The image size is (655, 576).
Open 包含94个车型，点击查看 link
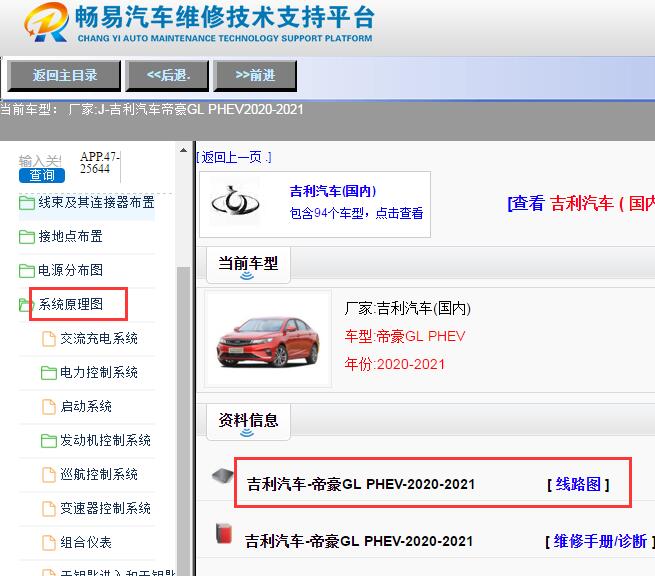356,213
